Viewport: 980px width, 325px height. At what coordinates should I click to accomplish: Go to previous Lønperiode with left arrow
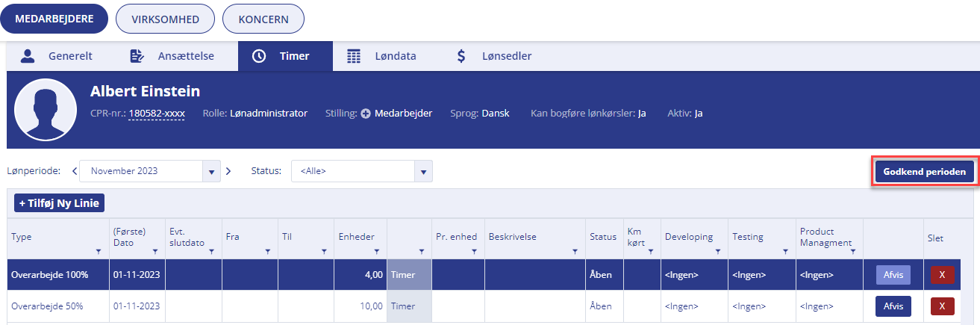75,171
